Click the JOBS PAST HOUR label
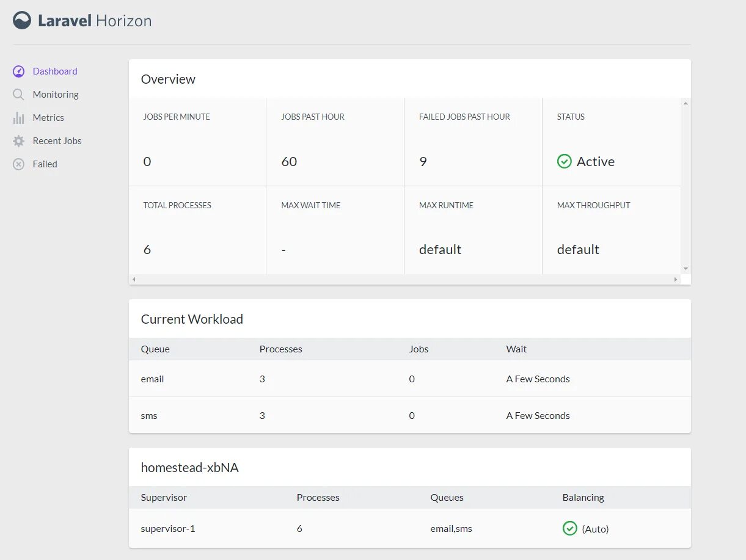746x560 pixels. (x=313, y=117)
